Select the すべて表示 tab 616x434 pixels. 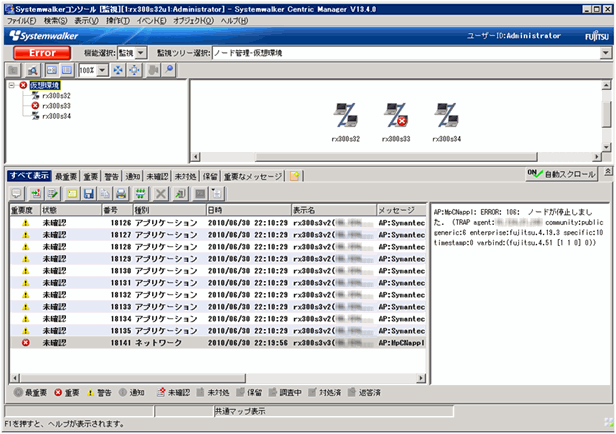(x=29, y=176)
